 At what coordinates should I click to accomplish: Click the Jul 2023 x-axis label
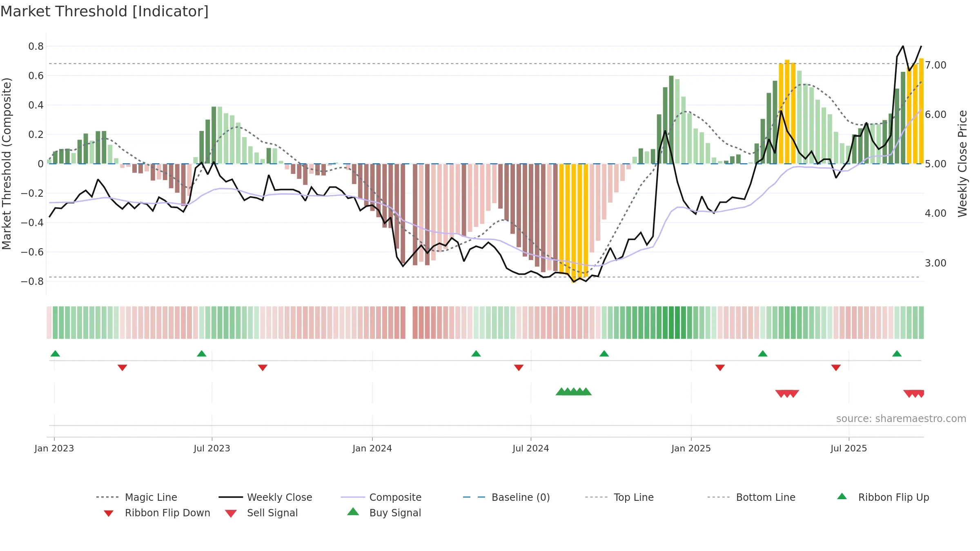click(x=212, y=448)
